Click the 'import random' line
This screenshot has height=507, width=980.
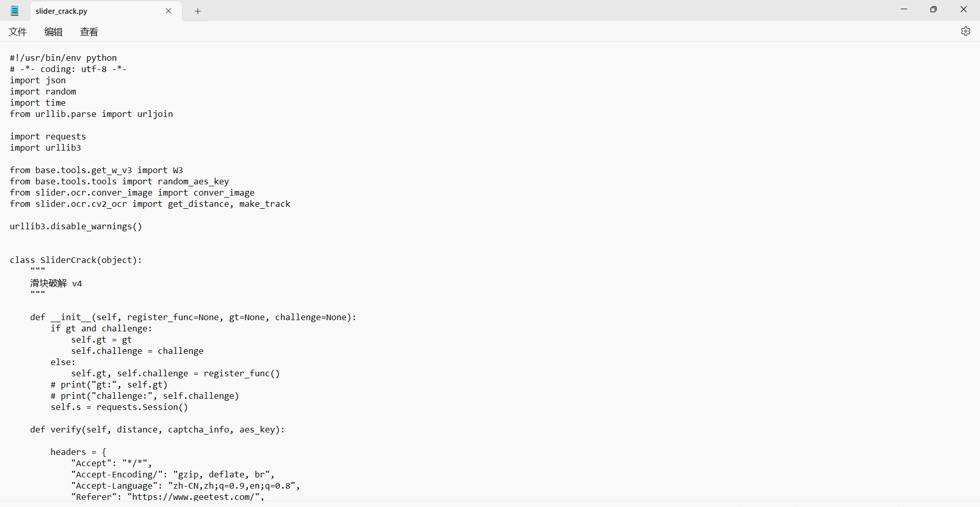click(43, 91)
